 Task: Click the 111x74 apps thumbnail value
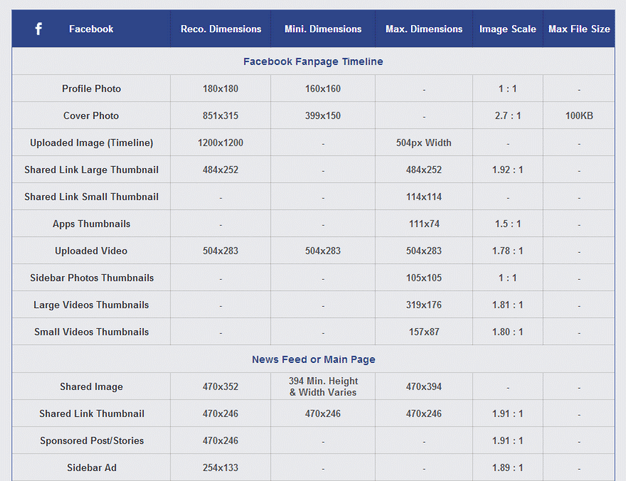(x=424, y=224)
